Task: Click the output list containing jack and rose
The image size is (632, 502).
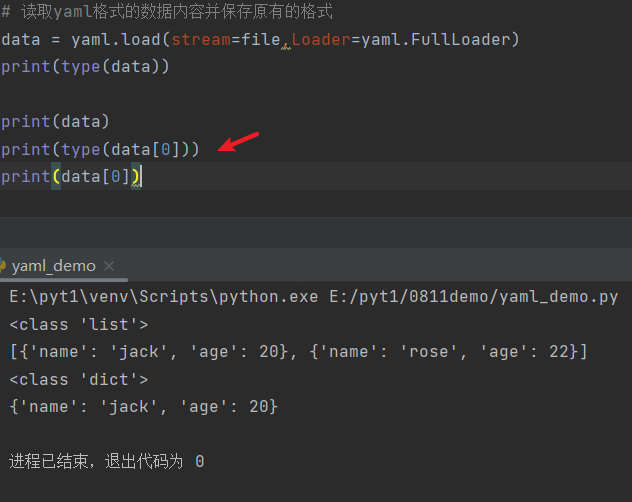Action: coord(298,352)
